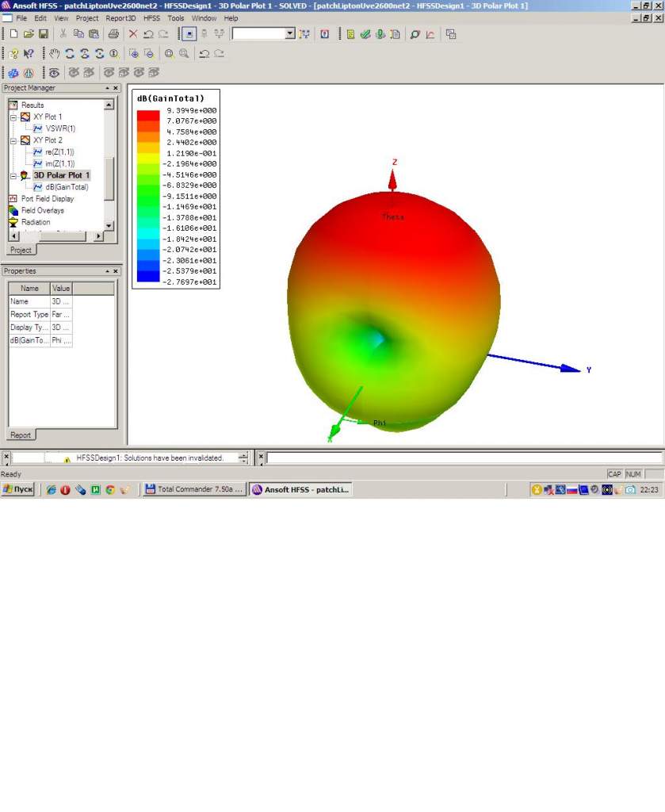665x812 pixels.
Task: Click the What's This help pointer icon
Action: (29, 53)
